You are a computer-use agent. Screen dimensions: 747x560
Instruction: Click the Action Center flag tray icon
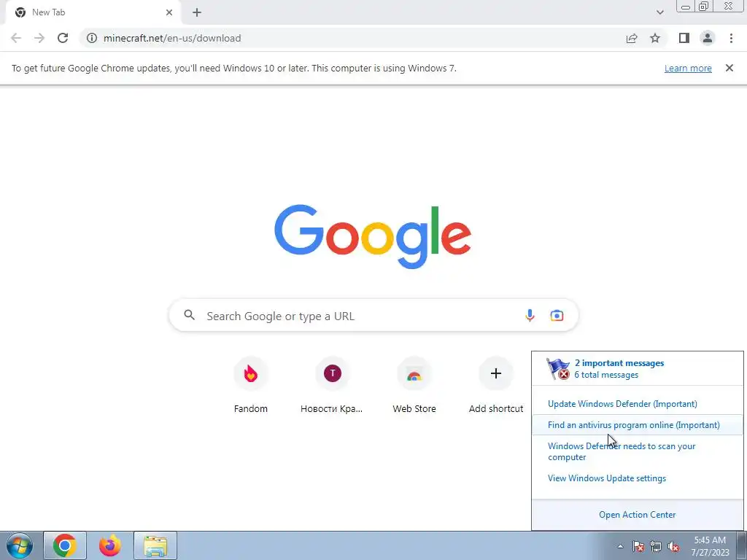638,546
